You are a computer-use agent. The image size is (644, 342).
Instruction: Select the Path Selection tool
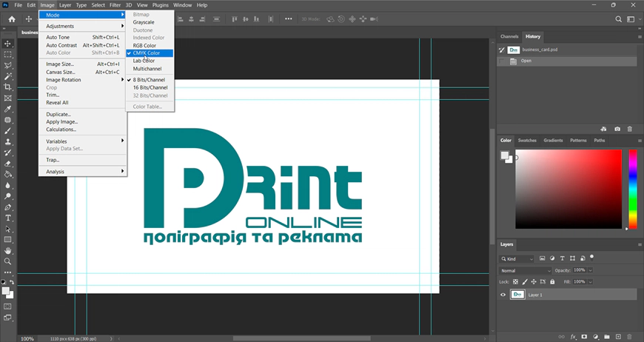pos(7,229)
